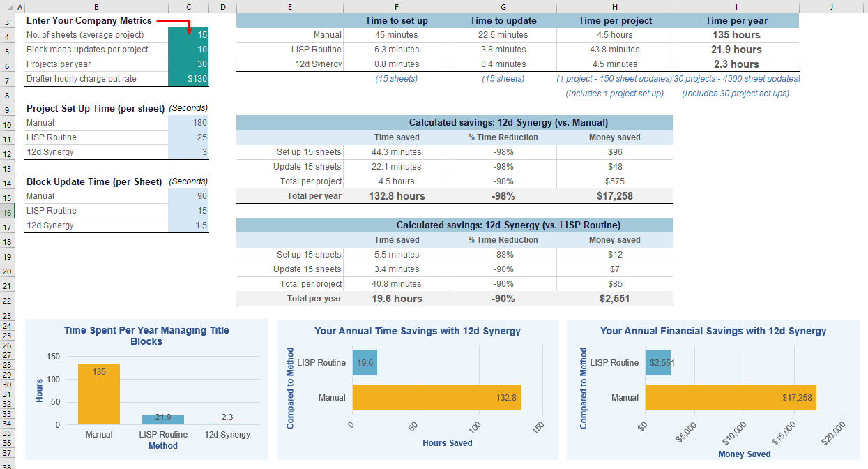Click the '44.3 minutes' time saved cell
The width and height of the screenshot is (868, 469).
[x=397, y=152]
